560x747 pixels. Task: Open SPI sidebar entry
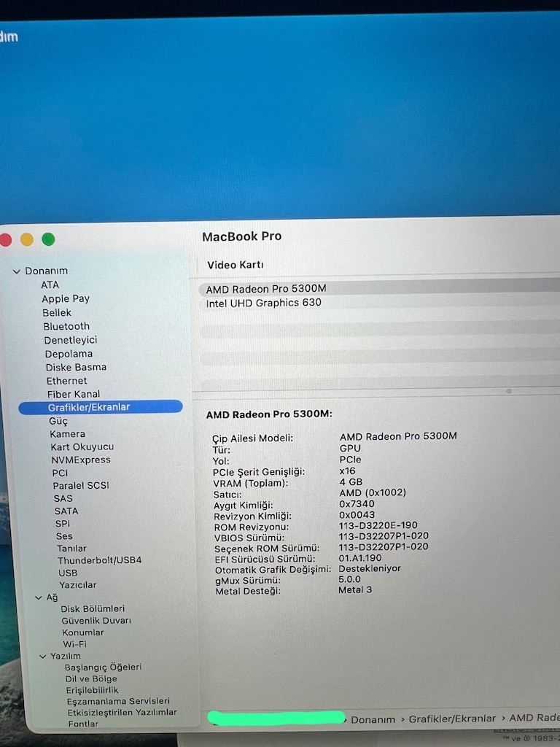pyautogui.click(x=63, y=524)
